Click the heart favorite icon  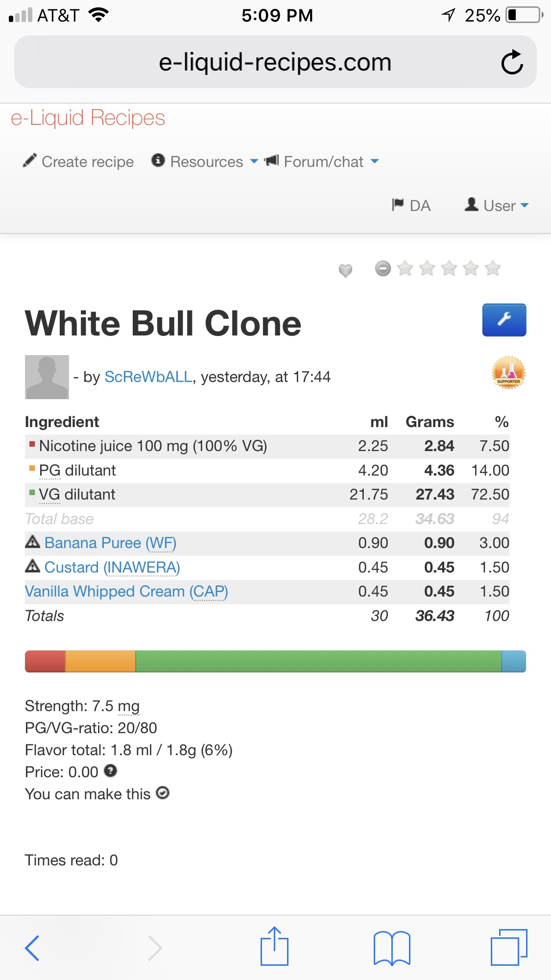(x=345, y=270)
